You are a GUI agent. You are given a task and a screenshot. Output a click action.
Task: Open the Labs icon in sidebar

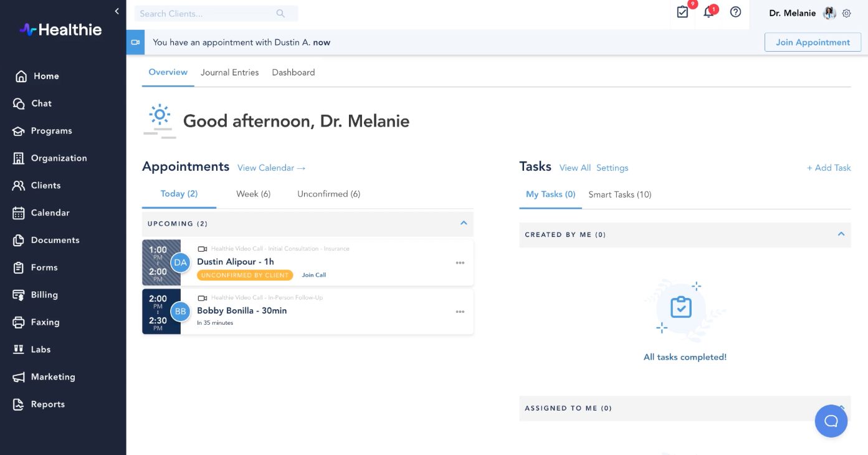click(19, 350)
